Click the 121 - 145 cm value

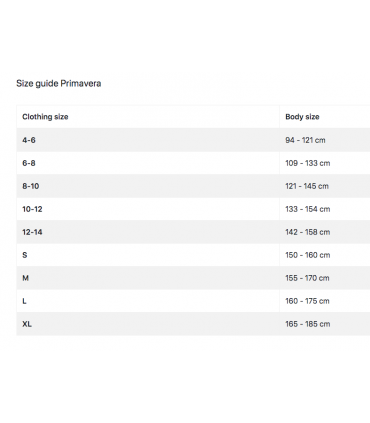[x=307, y=186]
